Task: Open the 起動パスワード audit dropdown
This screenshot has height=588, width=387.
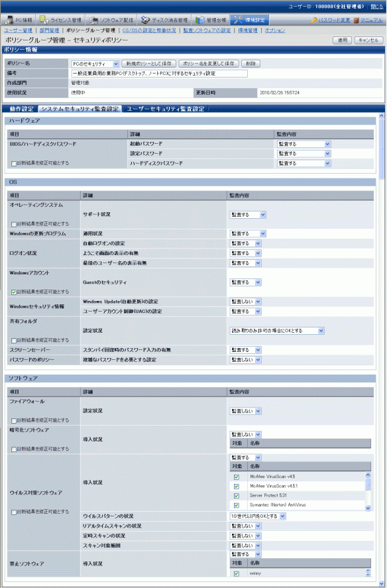Action: click(304, 144)
